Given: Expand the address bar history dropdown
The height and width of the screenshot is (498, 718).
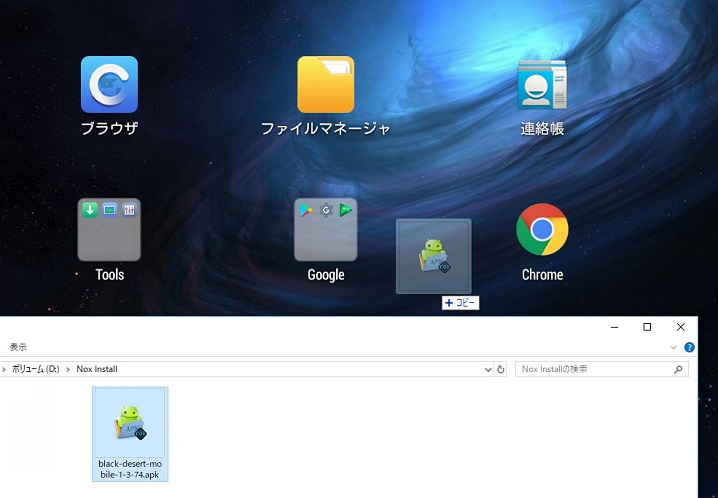Looking at the screenshot, I should (487, 369).
